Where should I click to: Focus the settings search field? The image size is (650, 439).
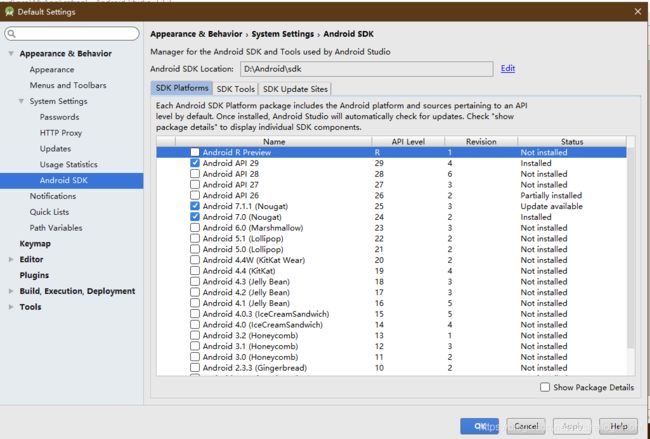[72, 34]
